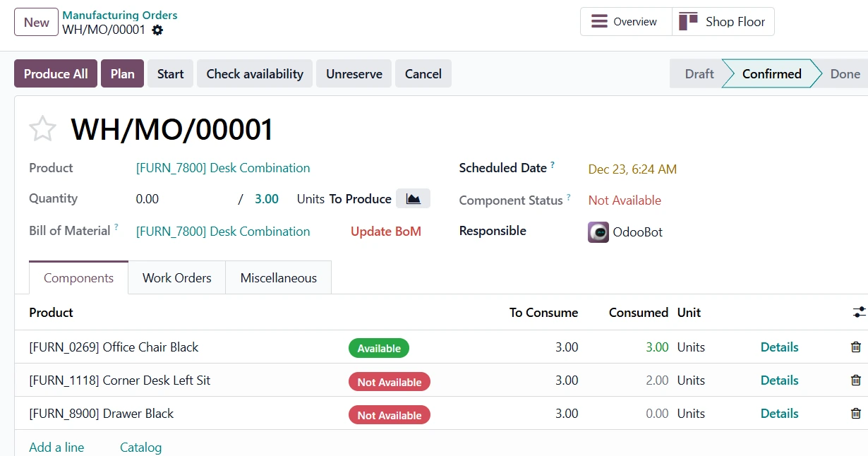Click the Produce All button

55,73
